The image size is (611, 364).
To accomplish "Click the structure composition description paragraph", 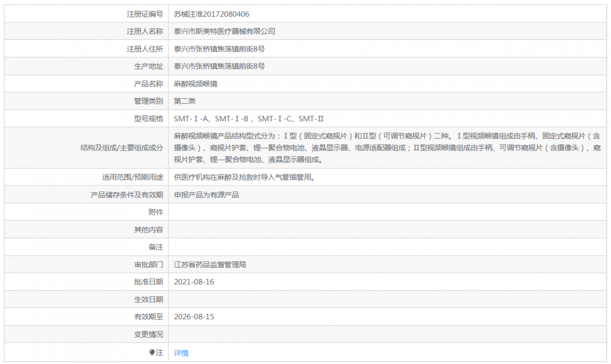I will tap(387, 148).
